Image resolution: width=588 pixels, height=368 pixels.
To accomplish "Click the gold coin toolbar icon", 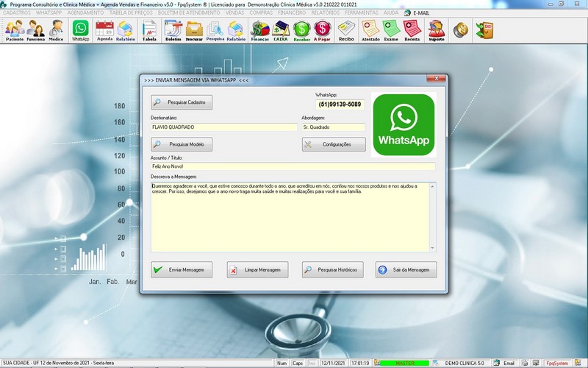I will tap(461, 30).
